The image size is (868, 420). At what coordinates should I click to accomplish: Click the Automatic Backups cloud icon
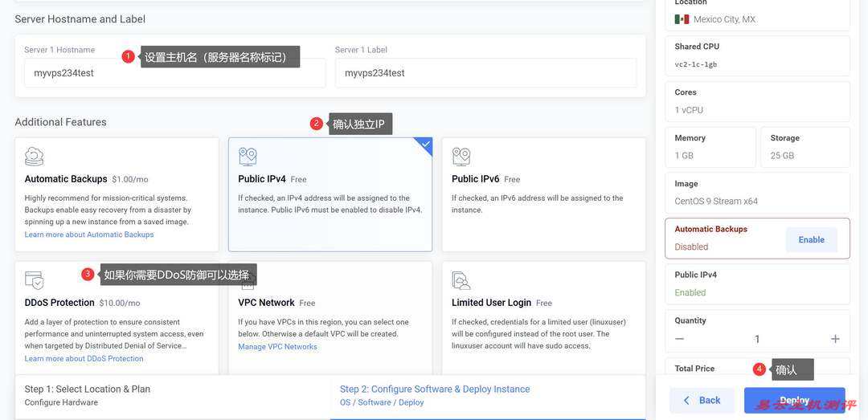(x=34, y=156)
